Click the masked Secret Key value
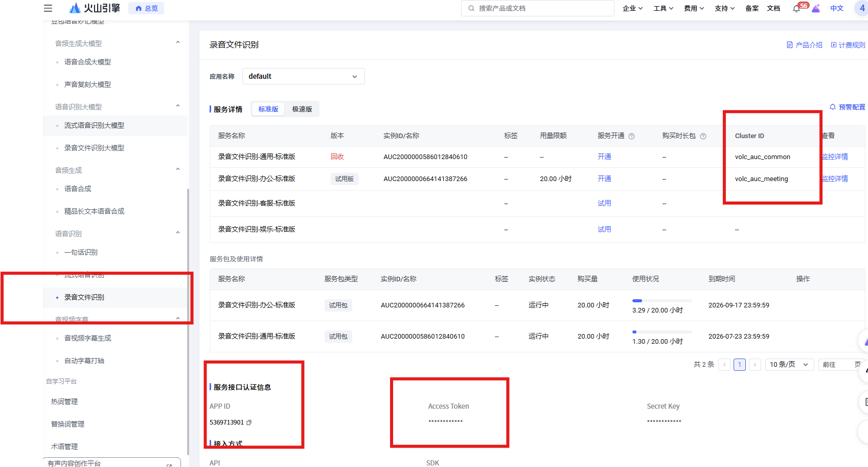 pyautogui.click(x=664, y=421)
